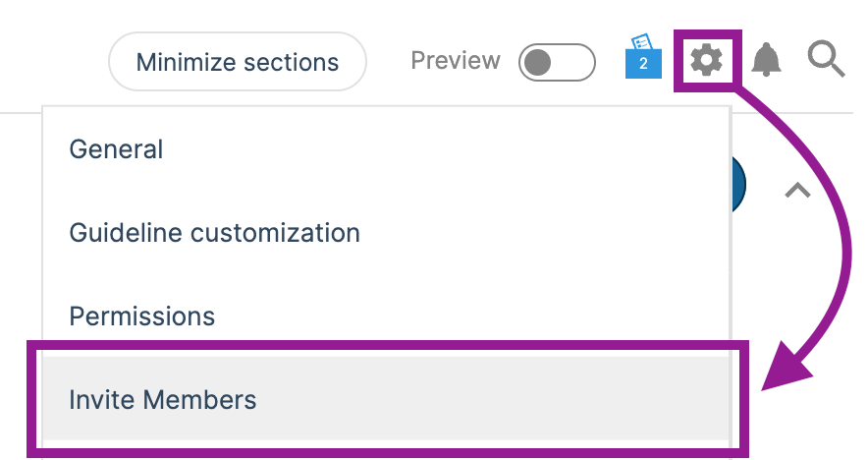The height and width of the screenshot is (460, 868).
Task: Click the gray knob of the Preview switch
Action: click(537, 62)
